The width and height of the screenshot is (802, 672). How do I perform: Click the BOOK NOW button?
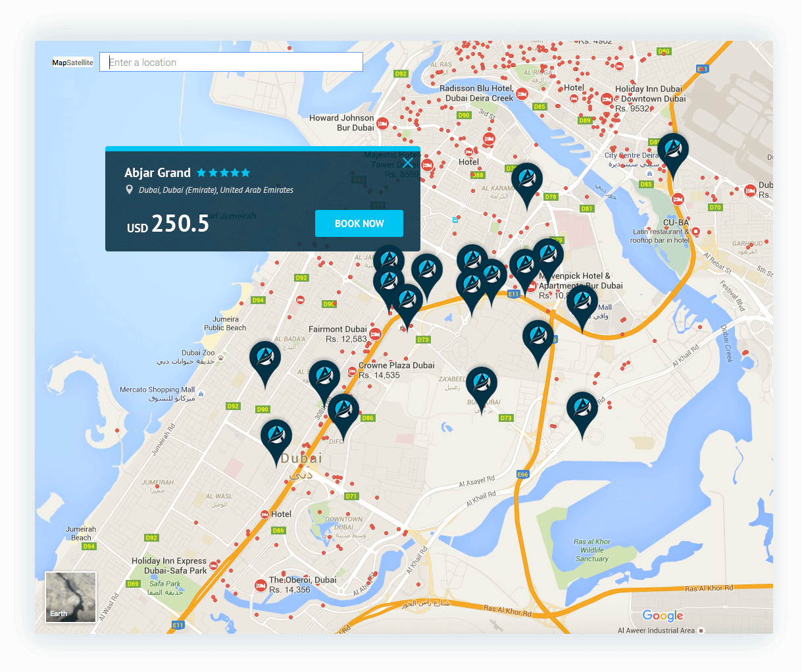tap(359, 224)
